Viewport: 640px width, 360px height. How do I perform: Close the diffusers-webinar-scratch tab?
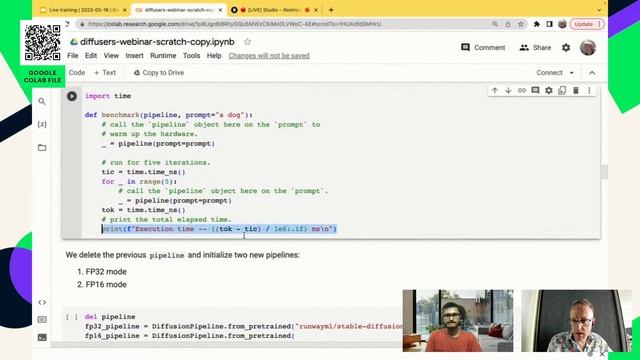pos(220,10)
